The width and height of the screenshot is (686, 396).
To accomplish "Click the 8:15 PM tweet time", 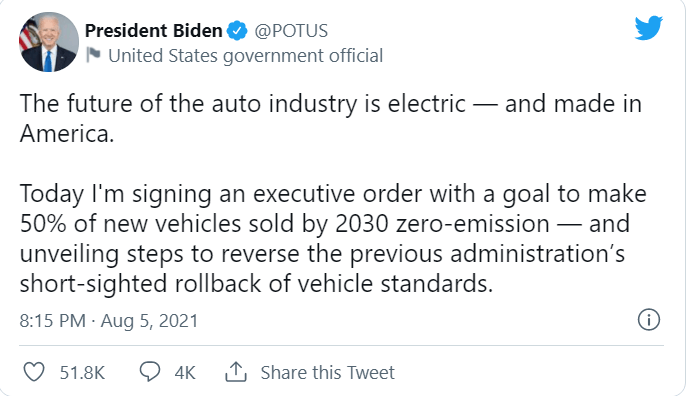I will (52, 321).
